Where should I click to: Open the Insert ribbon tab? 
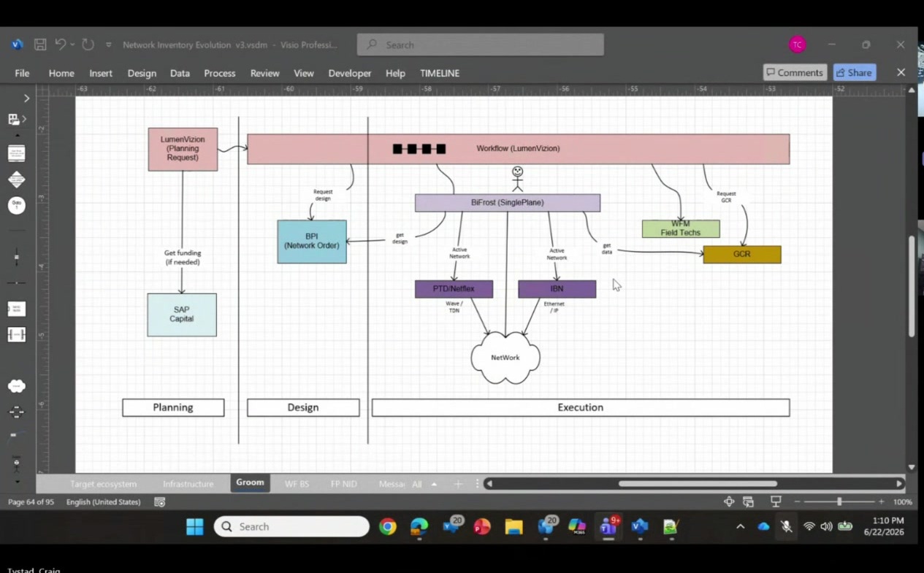pyautogui.click(x=101, y=73)
